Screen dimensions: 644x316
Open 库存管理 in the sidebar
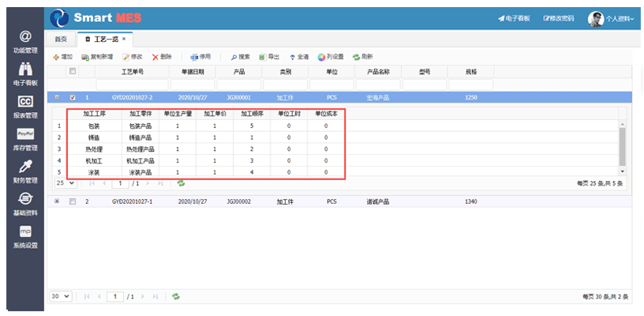click(25, 138)
